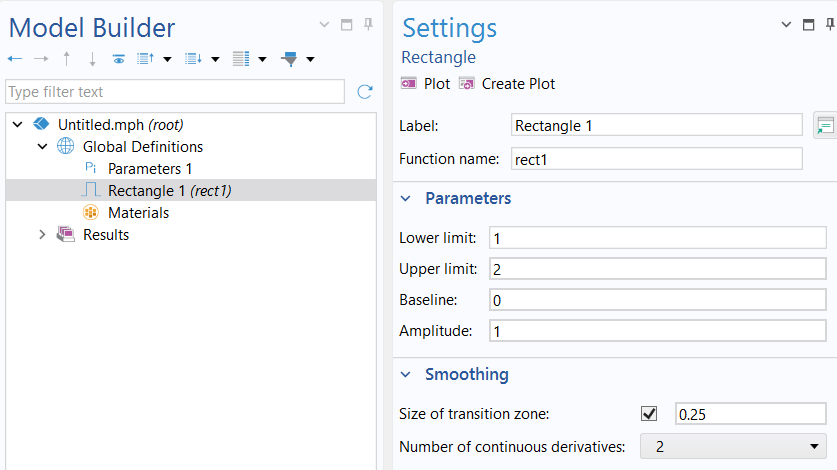Open the Collapse dropdown arrow

click(x=167, y=59)
